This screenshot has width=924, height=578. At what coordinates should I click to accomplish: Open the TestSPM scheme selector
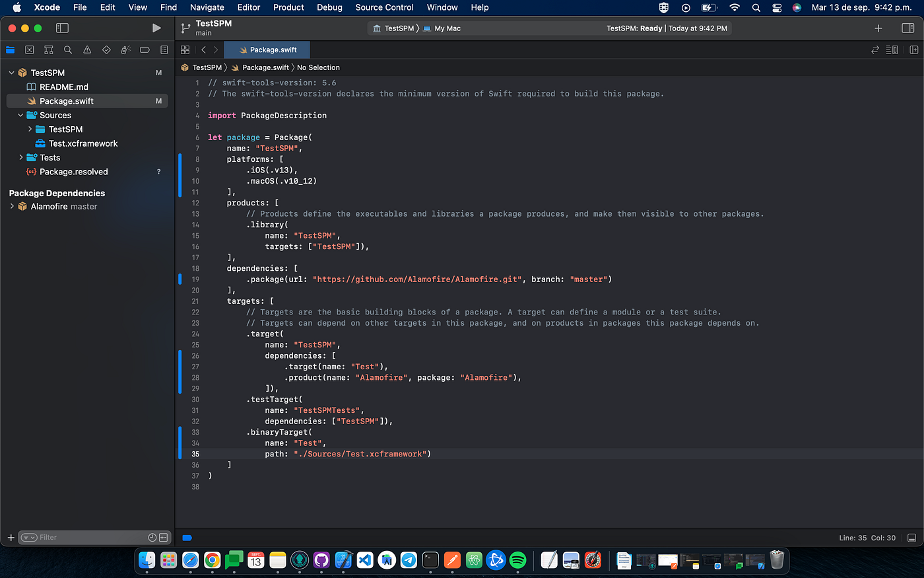pos(393,28)
